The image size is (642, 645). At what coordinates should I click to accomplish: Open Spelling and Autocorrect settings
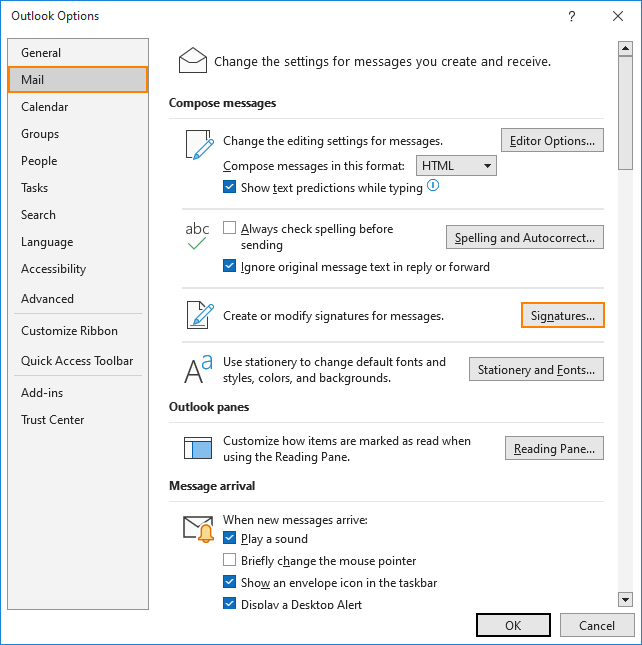[525, 237]
